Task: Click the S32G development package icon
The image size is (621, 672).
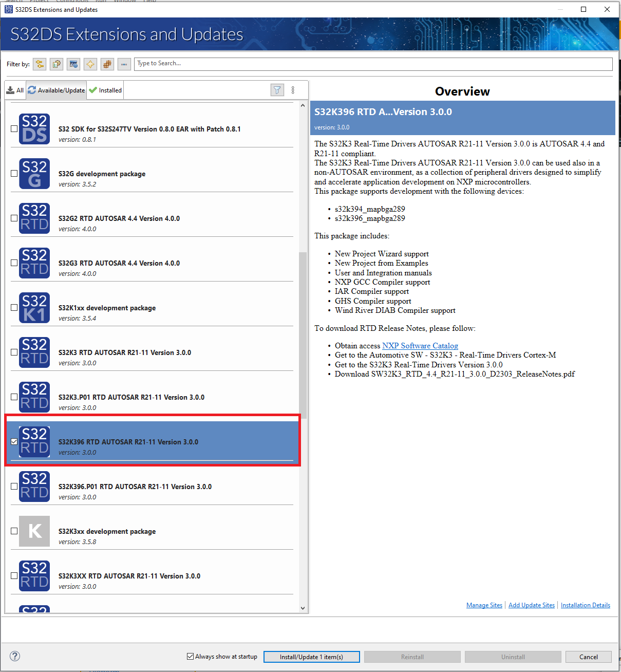Action: click(x=34, y=174)
